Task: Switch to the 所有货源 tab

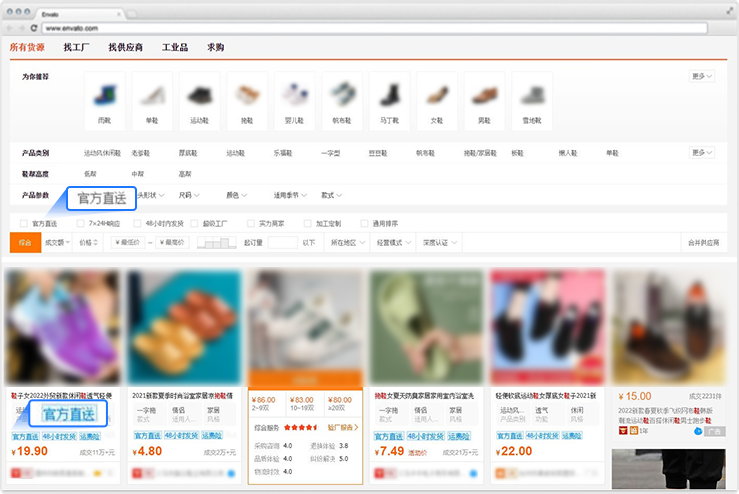Action: coord(27,47)
